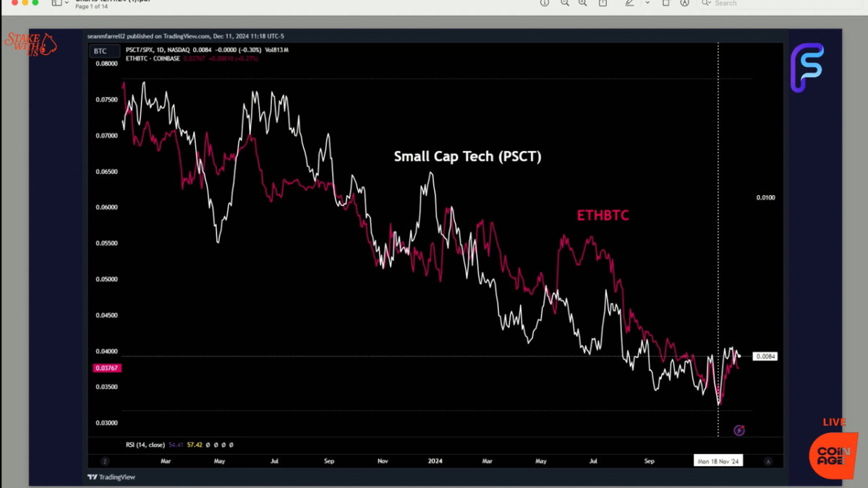Click the red ETHBTC chart annotation
This screenshot has width=868, height=488.
tap(603, 215)
